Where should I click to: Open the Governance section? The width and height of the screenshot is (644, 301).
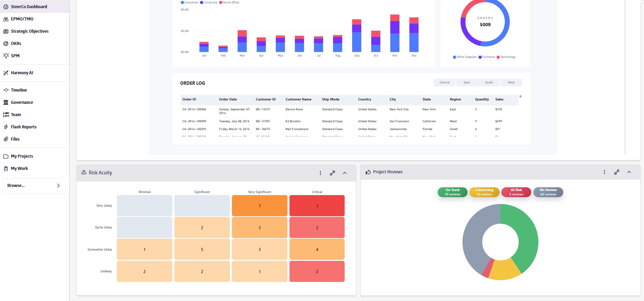(x=22, y=102)
